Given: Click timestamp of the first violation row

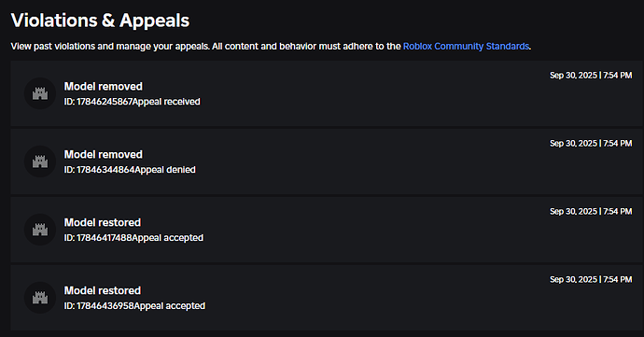Looking at the screenshot, I should [591, 76].
